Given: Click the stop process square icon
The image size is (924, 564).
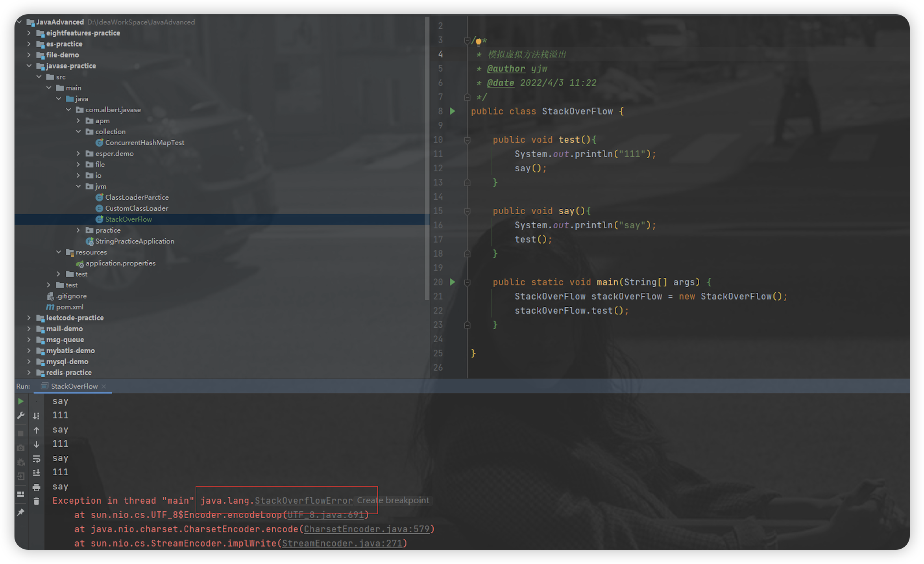Looking at the screenshot, I should [x=21, y=433].
